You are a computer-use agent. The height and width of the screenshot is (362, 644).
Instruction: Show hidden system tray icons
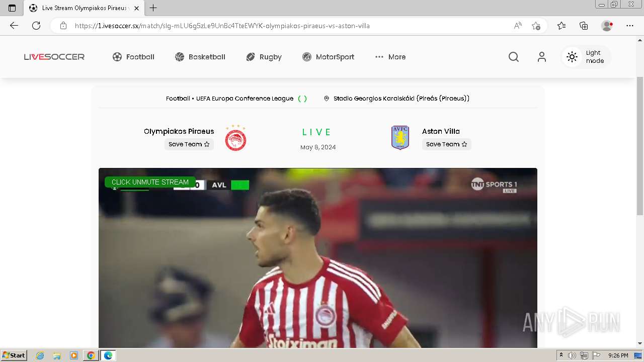pos(561,355)
